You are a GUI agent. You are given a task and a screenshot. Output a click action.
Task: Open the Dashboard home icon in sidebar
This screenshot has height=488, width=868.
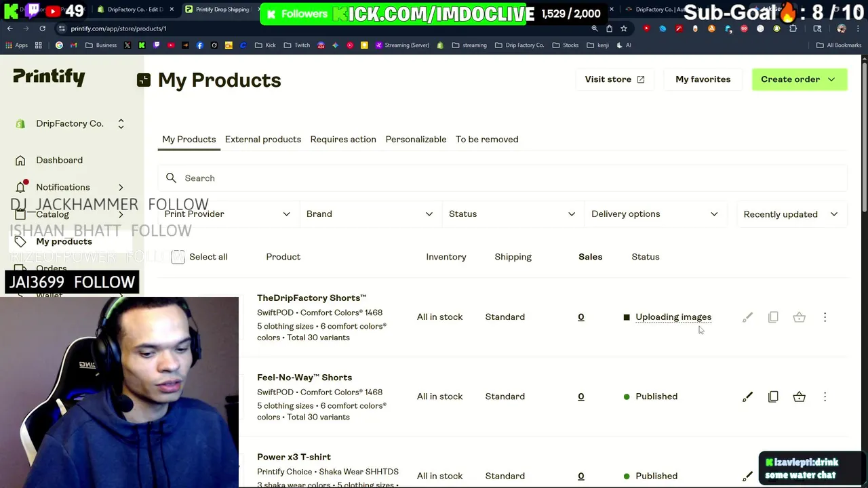tap(20, 161)
